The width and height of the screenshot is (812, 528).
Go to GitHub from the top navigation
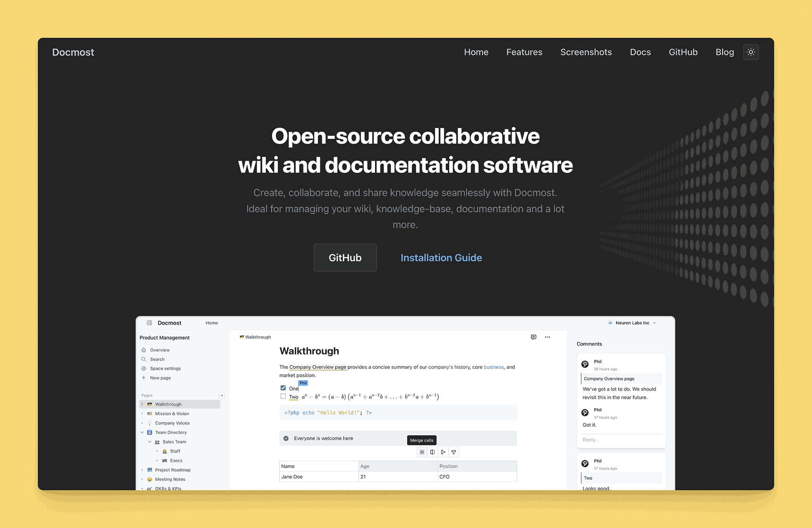point(683,52)
